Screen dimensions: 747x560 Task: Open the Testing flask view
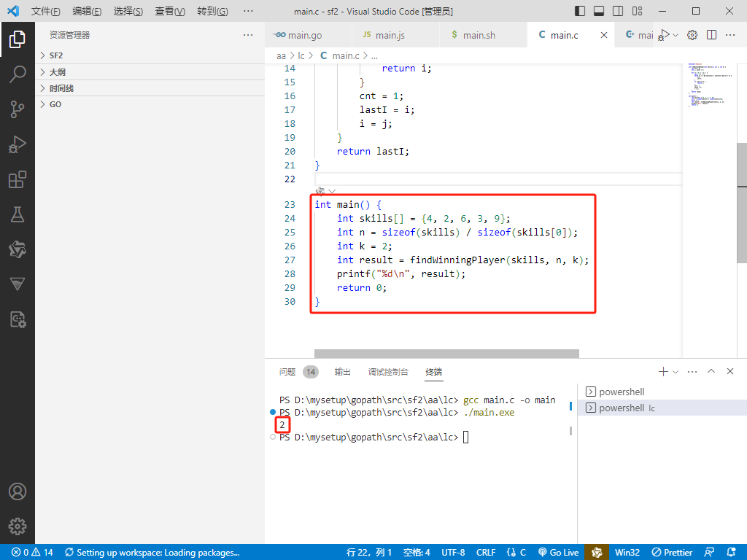coord(18,215)
